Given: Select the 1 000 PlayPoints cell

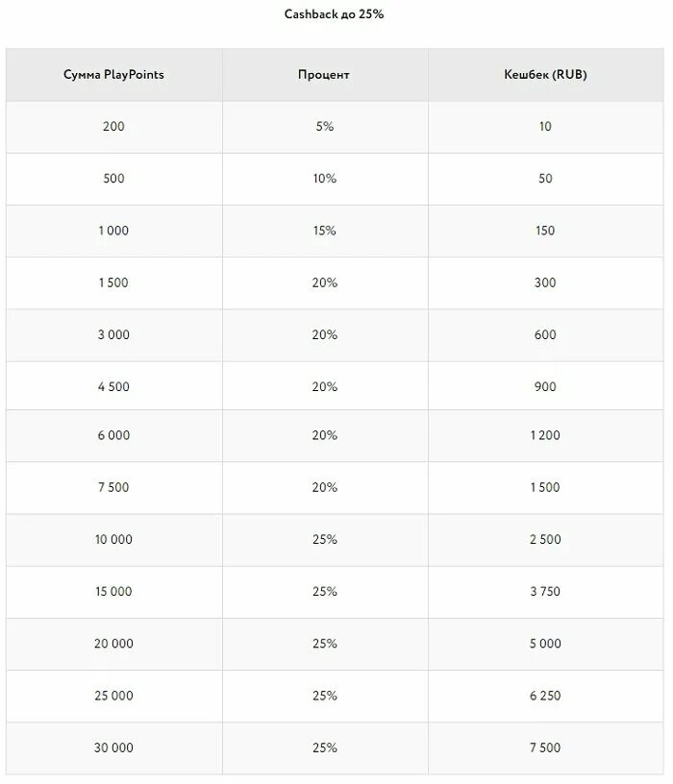Looking at the screenshot, I should [x=113, y=231].
